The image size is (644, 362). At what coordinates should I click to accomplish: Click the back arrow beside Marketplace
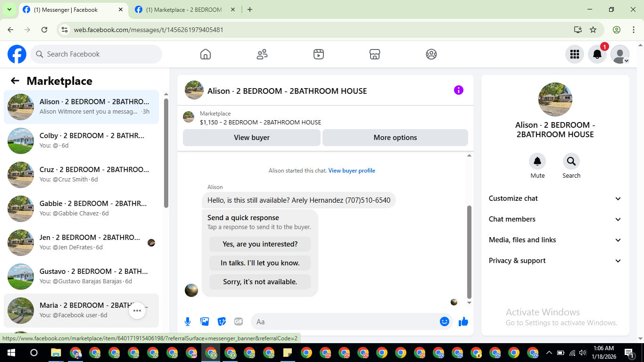point(15,81)
